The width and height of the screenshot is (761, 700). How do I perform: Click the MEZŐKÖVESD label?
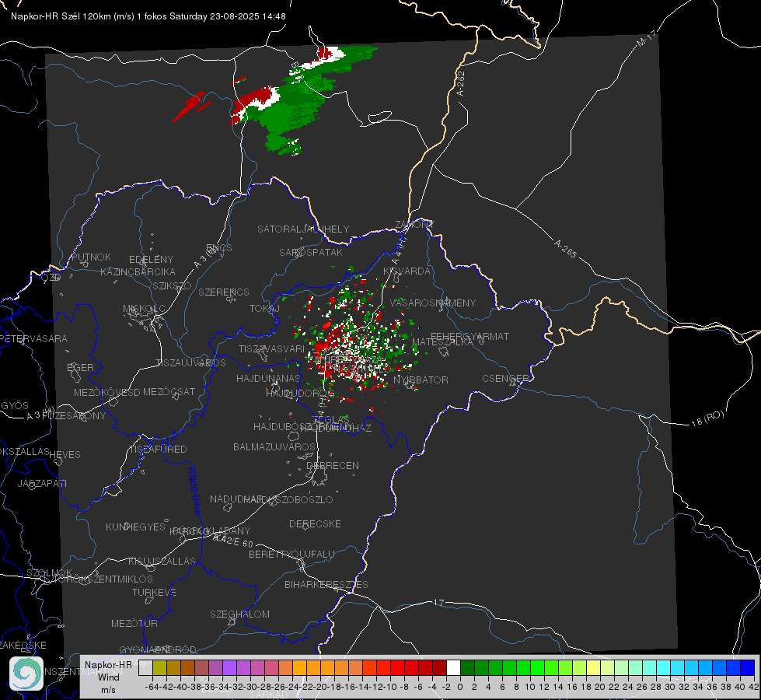coord(106,392)
